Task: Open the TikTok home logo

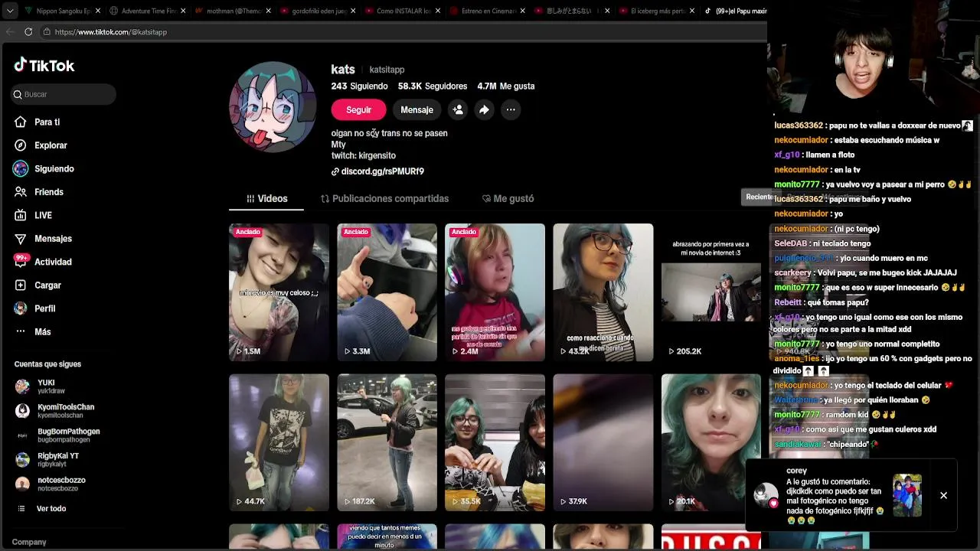Action: coord(44,66)
